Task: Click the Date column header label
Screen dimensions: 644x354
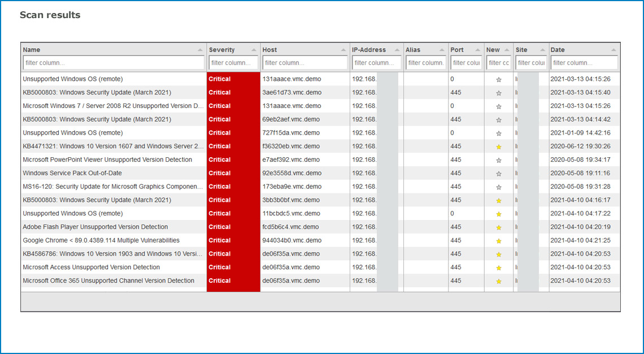Action: (558, 50)
